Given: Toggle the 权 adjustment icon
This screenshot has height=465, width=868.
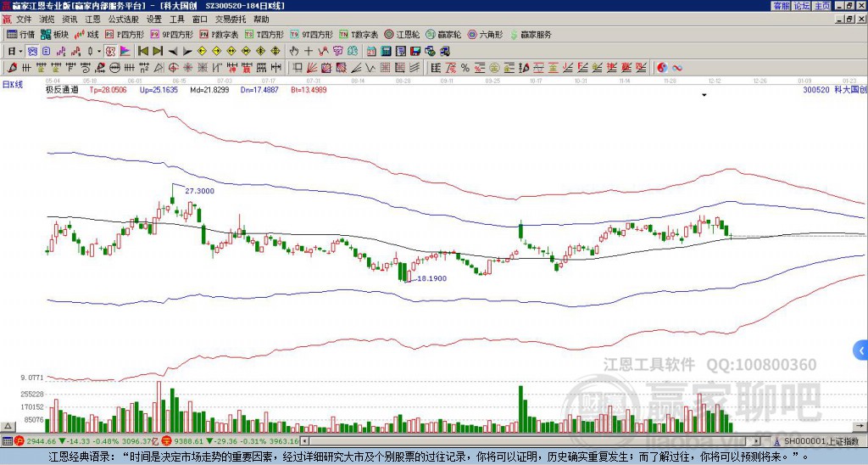Looking at the screenshot, I should pyautogui.click(x=110, y=52).
